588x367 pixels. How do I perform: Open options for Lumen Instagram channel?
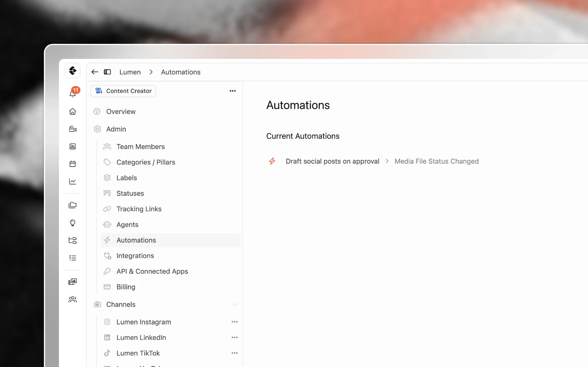pyautogui.click(x=235, y=322)
